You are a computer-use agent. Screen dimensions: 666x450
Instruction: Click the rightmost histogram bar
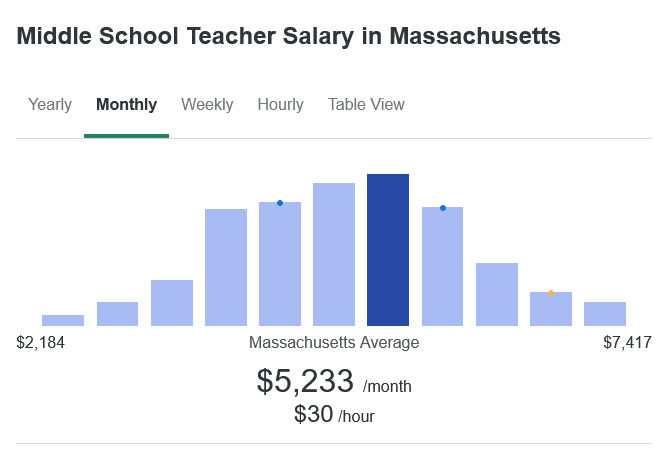[x=605, y=314]
